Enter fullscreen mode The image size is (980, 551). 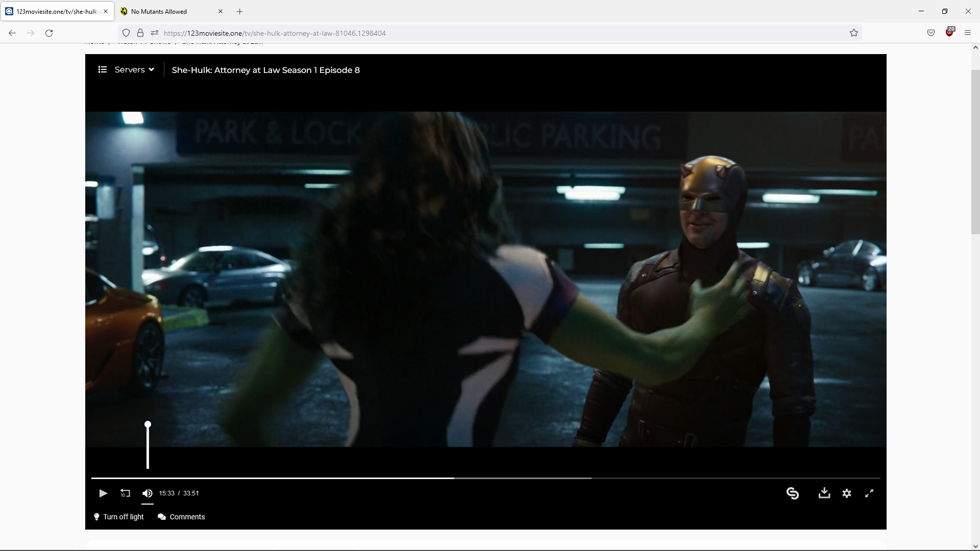pyautogui.click(x=869, y=493)
